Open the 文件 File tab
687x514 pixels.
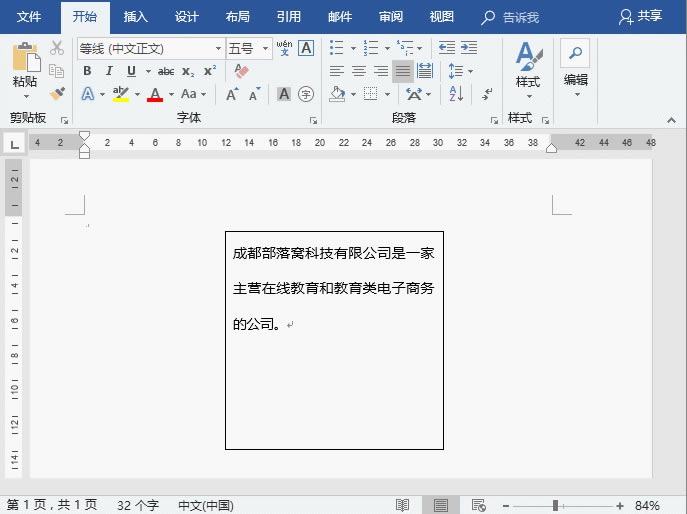(29, 17)
